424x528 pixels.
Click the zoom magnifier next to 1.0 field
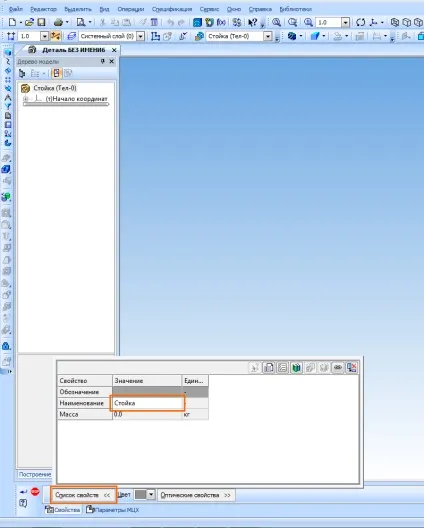pos(308,22)
